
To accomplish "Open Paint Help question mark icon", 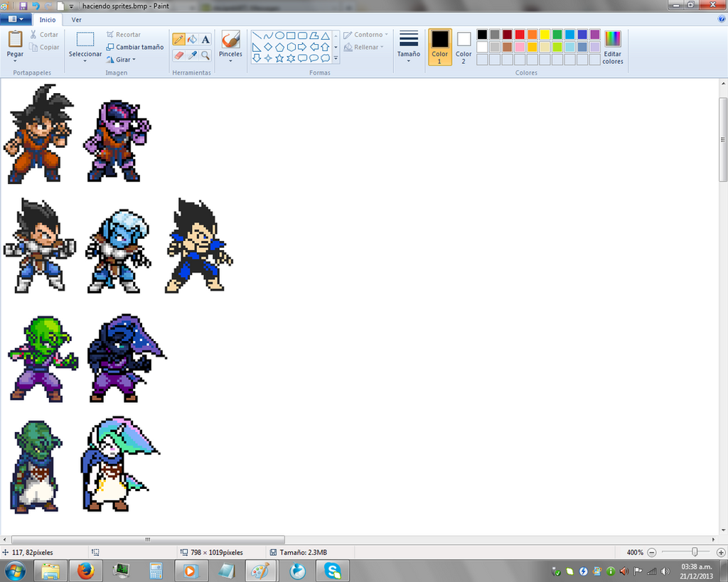I will (722, 19).
